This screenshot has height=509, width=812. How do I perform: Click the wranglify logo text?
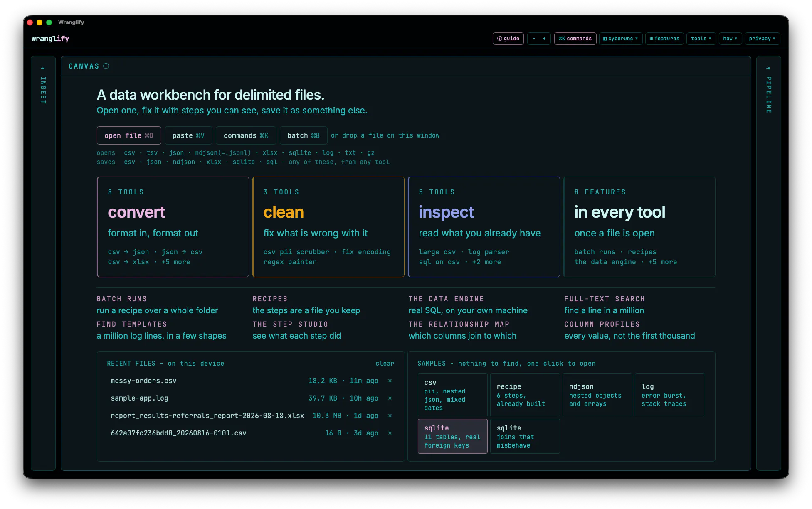tap(50, 39)
